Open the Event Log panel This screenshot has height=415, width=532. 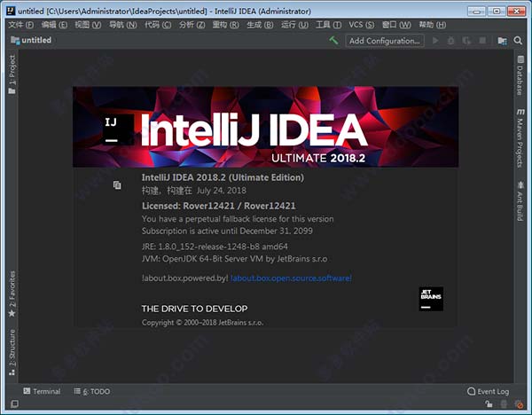click(x=488, y=391)
